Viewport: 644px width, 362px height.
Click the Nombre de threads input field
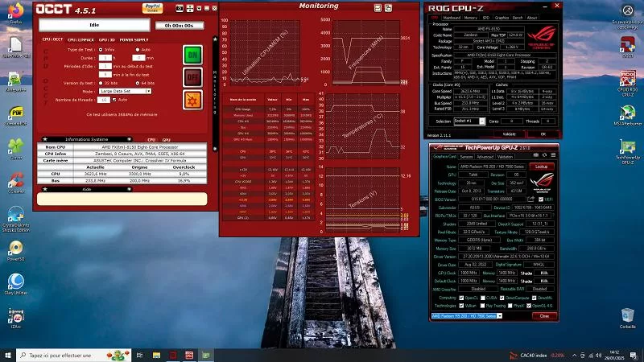tap(104, 100)
